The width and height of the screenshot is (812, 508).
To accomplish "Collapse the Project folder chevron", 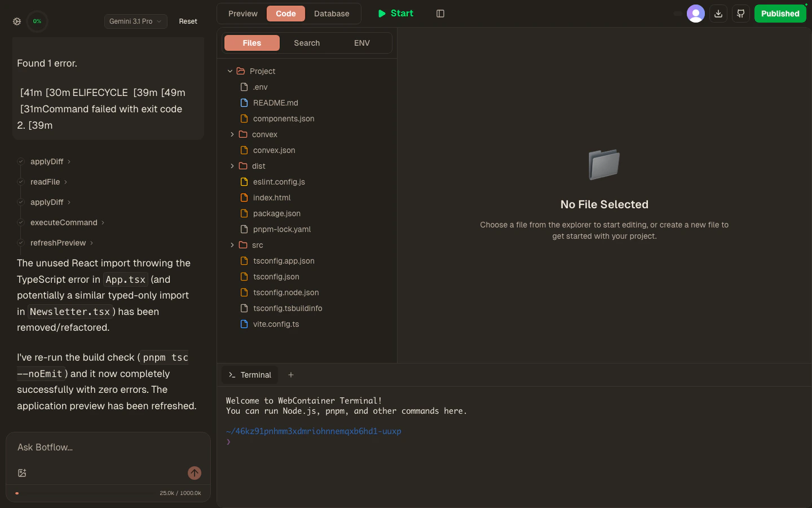I will (230, 71).
